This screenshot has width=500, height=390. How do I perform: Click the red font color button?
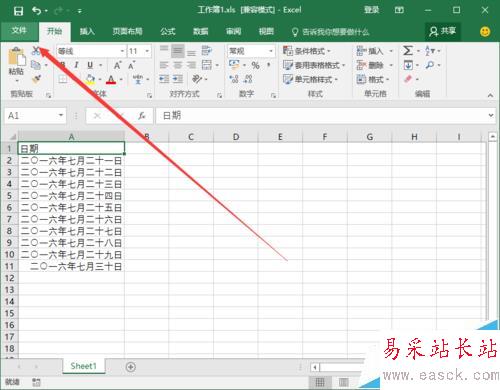click(111, 79)
